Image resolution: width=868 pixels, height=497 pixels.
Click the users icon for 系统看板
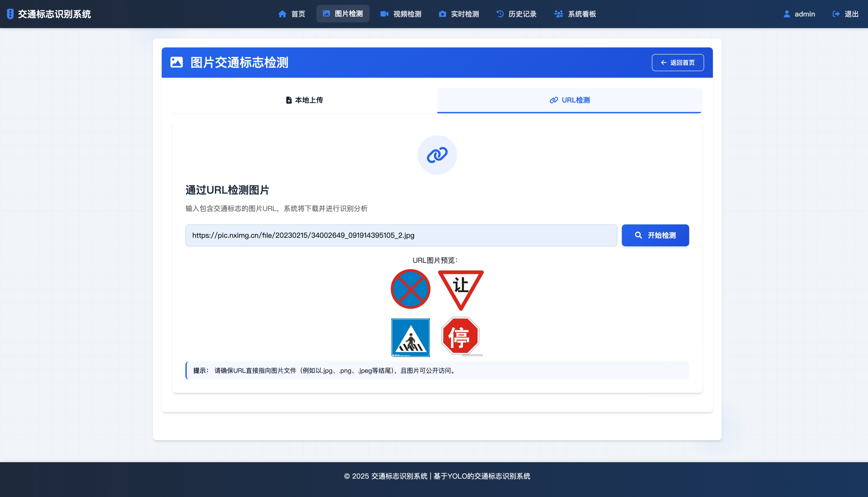click(x=558, y=14)
